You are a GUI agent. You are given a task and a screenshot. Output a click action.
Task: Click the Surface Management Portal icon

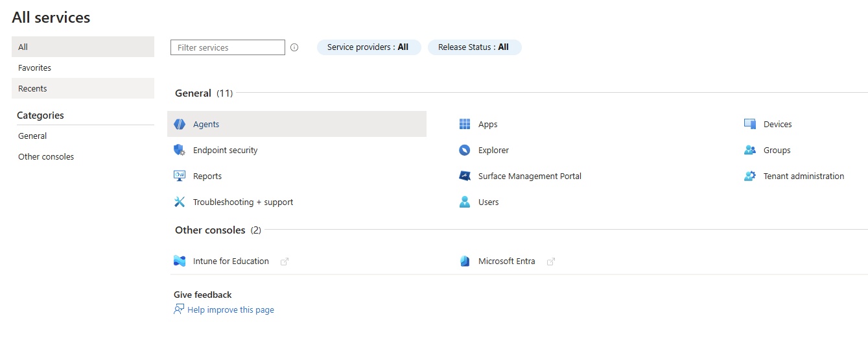465,176
